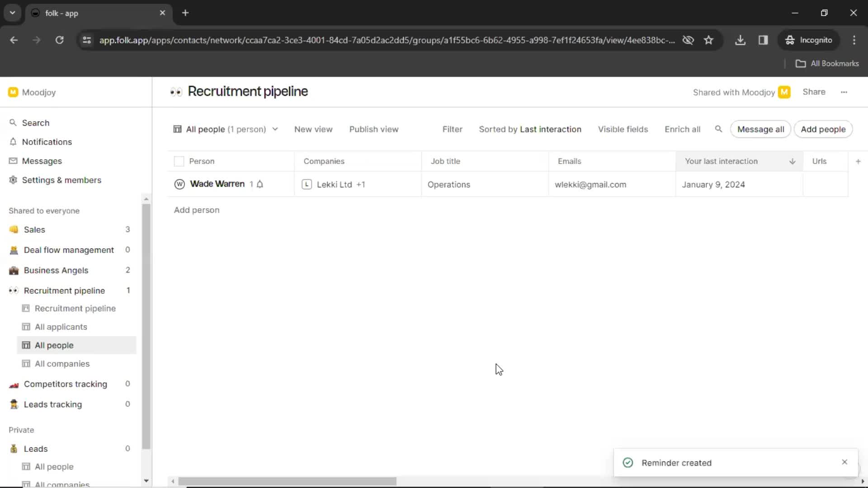Click Publish view

point(374,129)
